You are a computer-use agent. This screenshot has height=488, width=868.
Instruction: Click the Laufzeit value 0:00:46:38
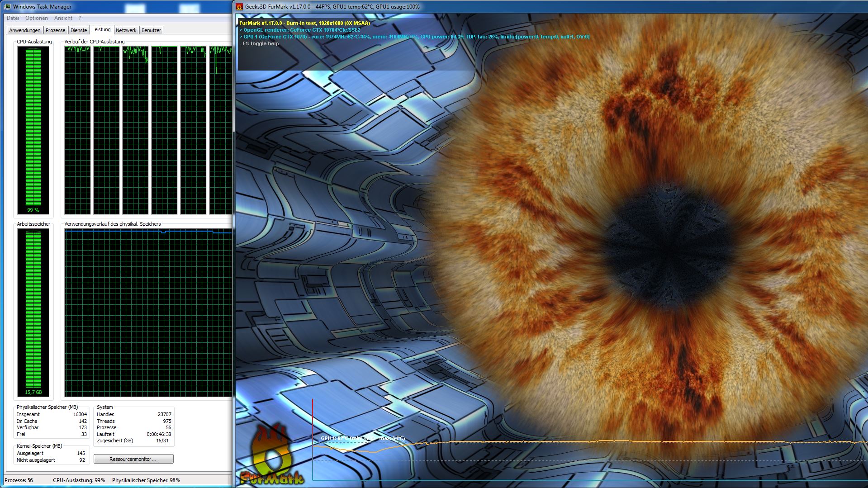pos(159,434)
